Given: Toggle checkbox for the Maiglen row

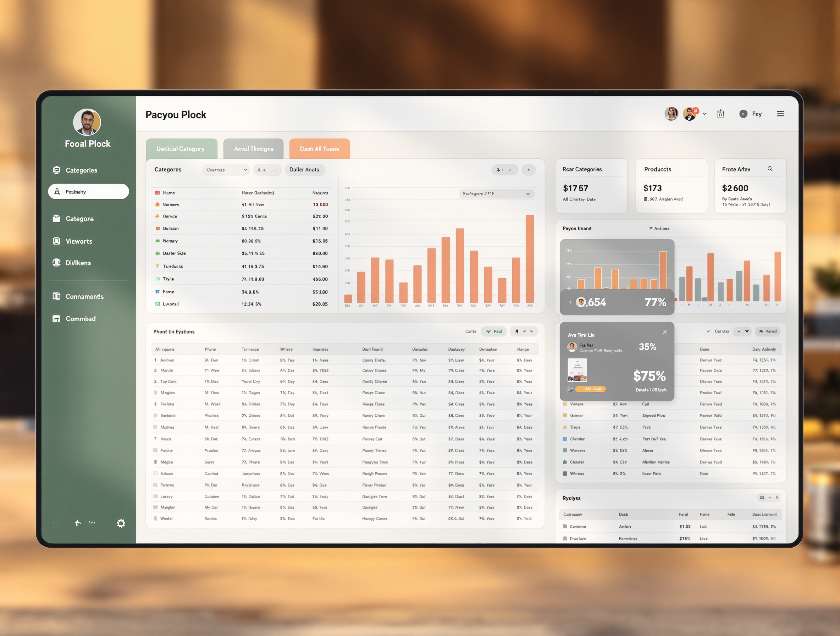Looking at the screenshot, I should (x=155, y=507).
